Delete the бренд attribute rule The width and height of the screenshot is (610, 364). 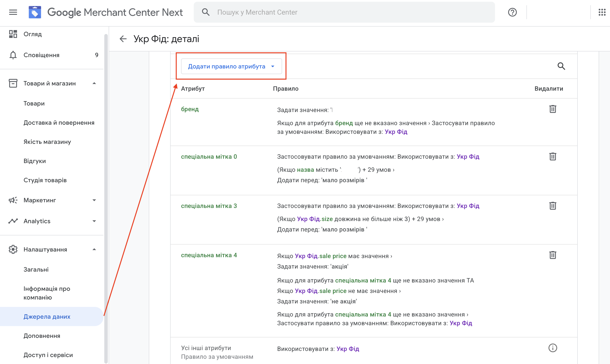coord(553,109)
